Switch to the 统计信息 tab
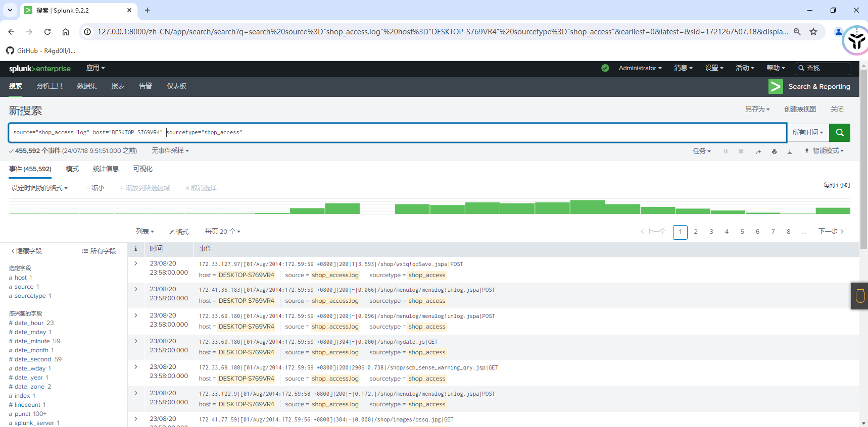This screenshot has height=427, width=868. click(106, 169)
